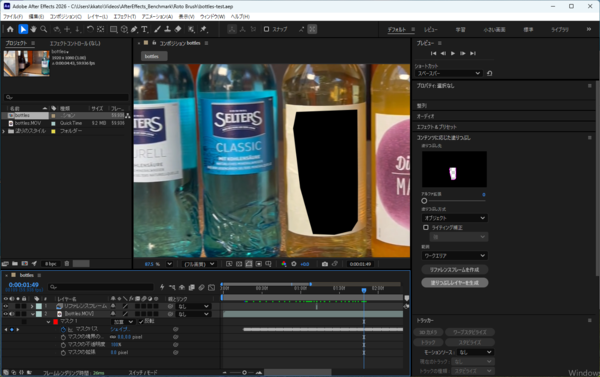
Task: Hide layer 1 reference frame eye
Action: (x=5, y=306)
